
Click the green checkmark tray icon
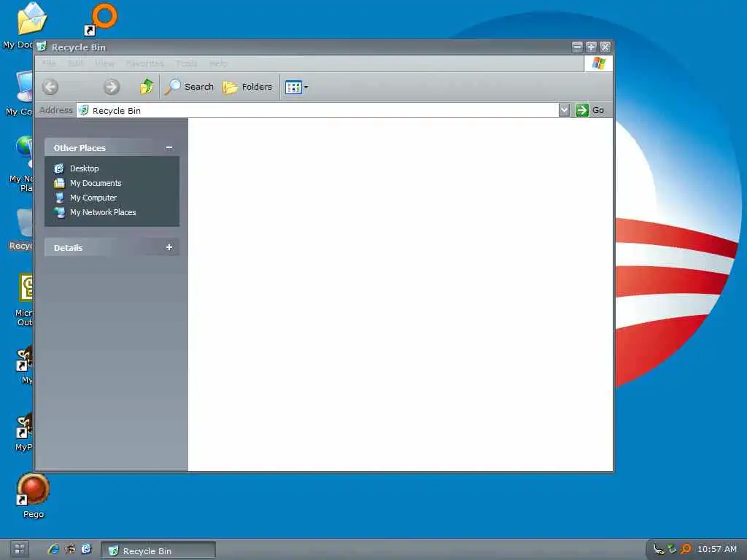point(672,549)
